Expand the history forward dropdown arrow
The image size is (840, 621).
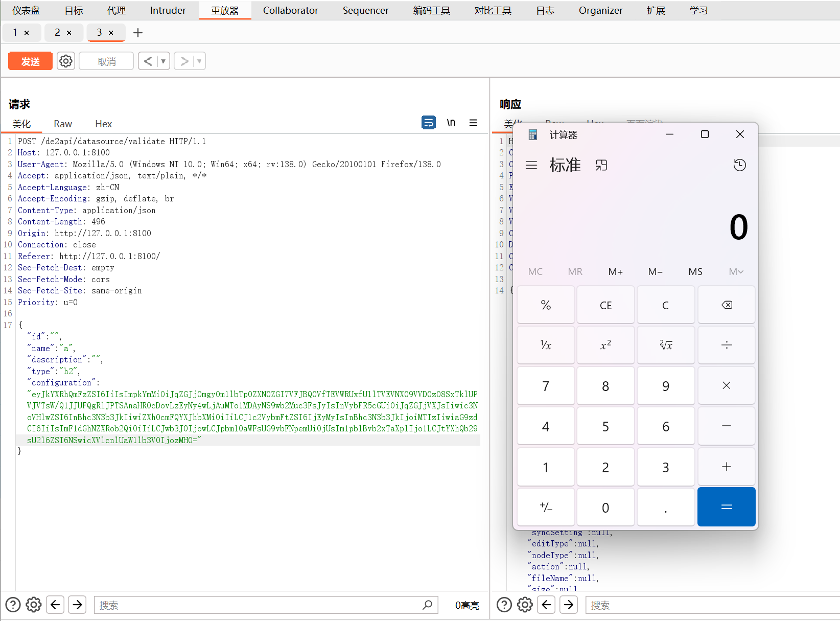coord(199,61)
